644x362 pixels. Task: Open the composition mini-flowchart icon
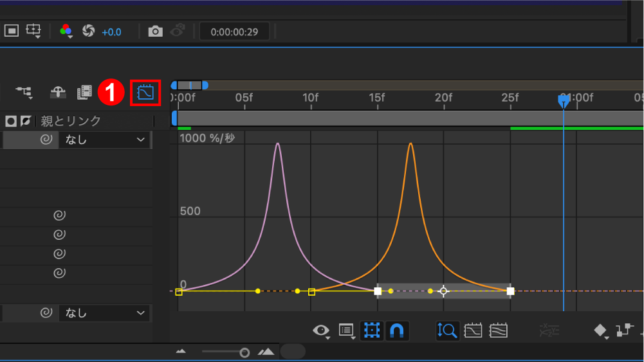pos(24,93)
